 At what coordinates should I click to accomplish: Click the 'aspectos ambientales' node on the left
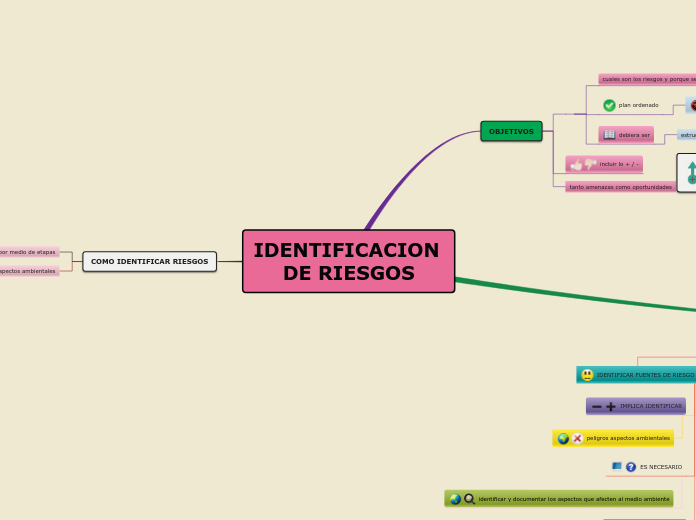[x=29, y=271]
